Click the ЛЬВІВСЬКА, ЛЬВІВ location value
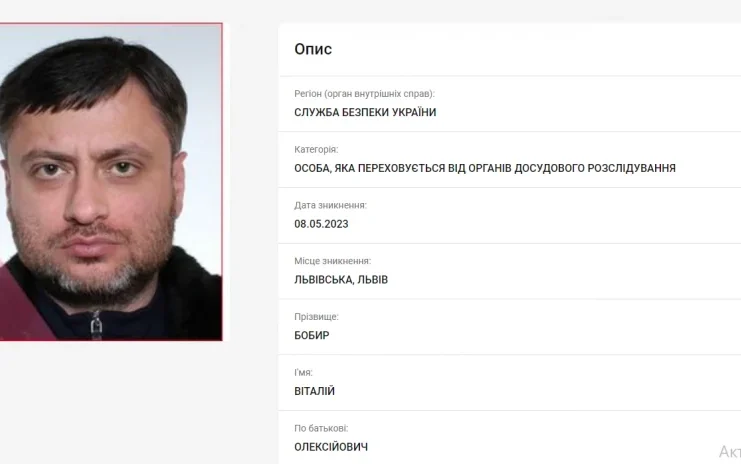 341,280
